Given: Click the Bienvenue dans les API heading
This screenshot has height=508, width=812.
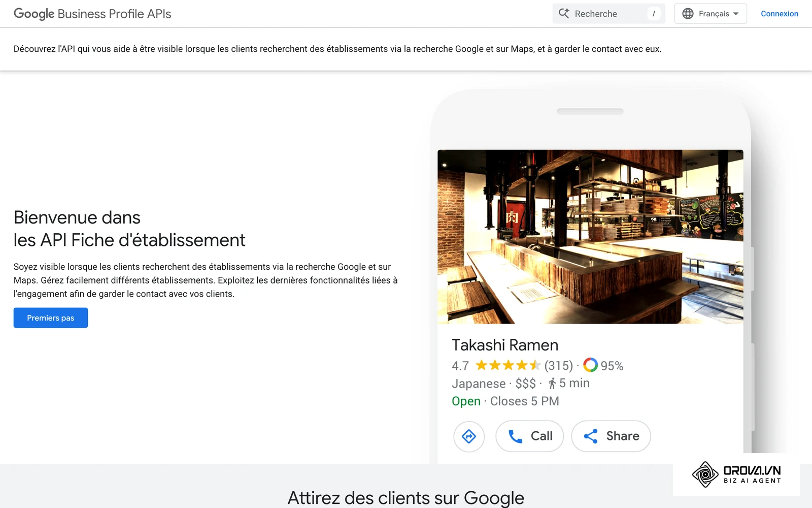Looking at the screenshot, I should (129, 229).
